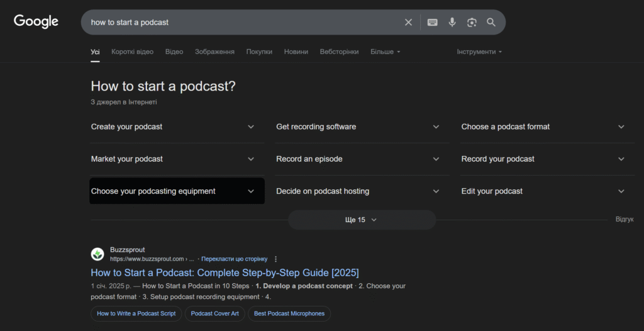Start voice search with the microphone icon
Viewport: 644px width, 331px height.
452,22
